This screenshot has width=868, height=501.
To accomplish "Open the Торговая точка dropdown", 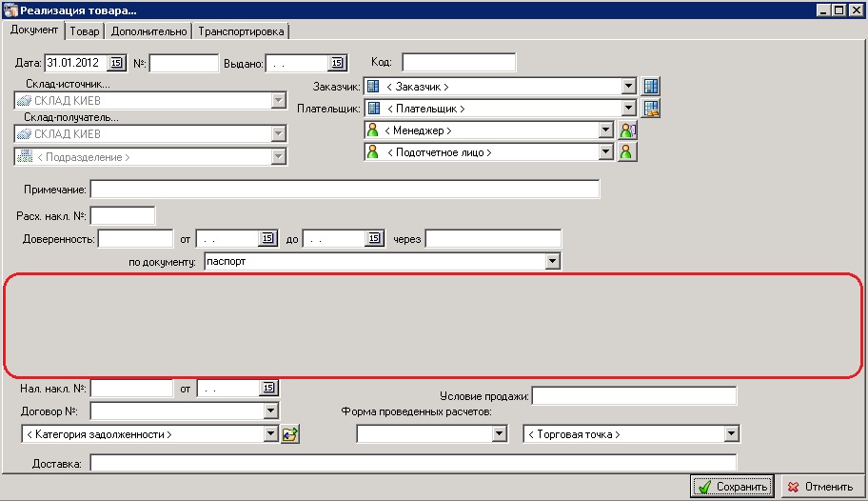I will (x=731, y=434).
